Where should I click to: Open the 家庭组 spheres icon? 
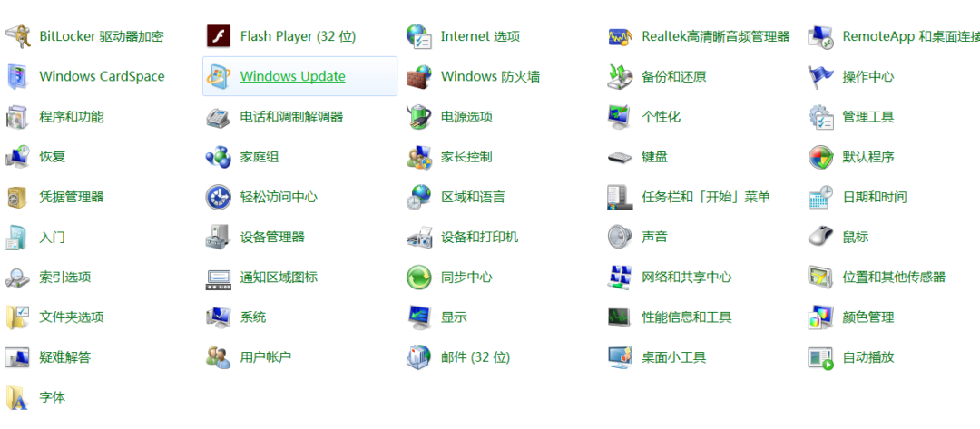[x=219, y=157]
